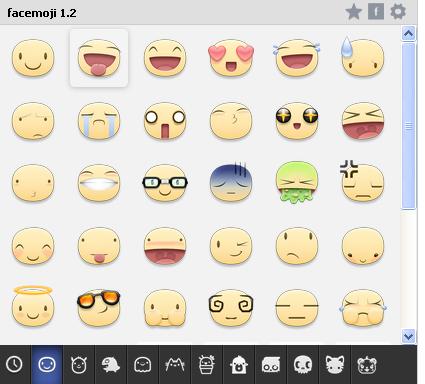The width and height of the screenshot is (425, 384).
Task: Insert the dizzy spiral-eyes emoji
Action: pyautogui.click(x=231, y=308)
